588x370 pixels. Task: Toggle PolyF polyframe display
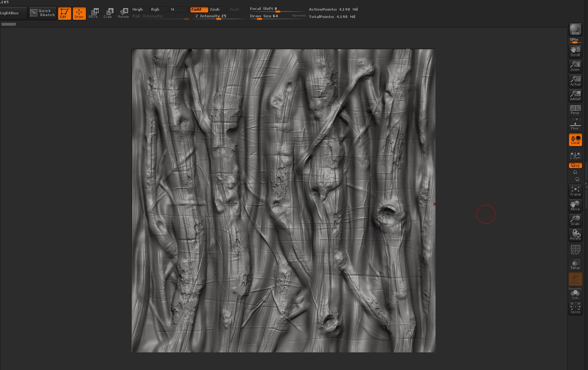pyautogui.click(x=575, y=250)
